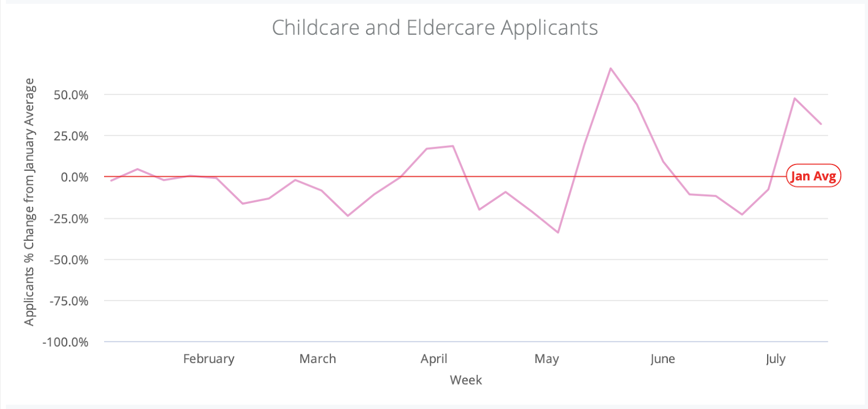Screen dimensions: 868x409
Task: Select the April label on the x-axis
Action: 434,359
